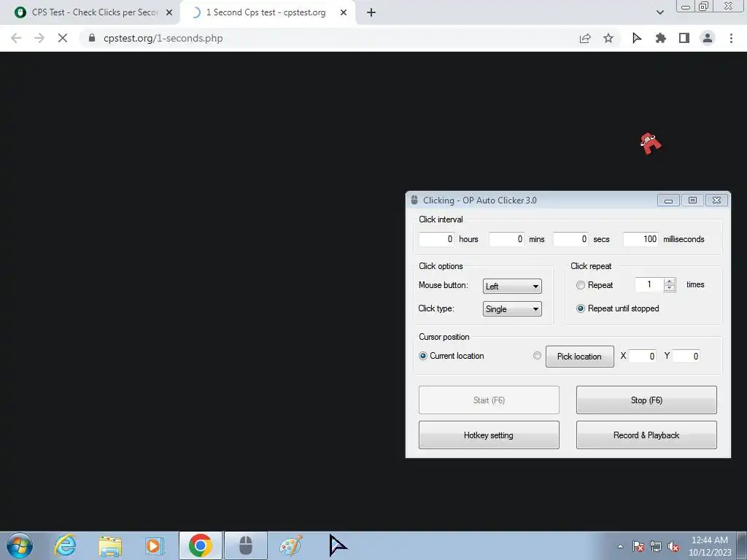The image size is (747, 560).
Task: Select the Pick location radio button
Action: 537,356
